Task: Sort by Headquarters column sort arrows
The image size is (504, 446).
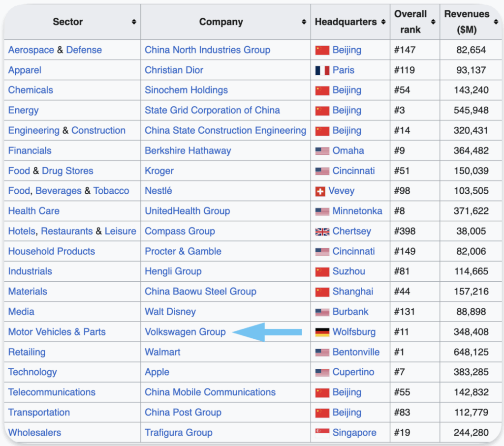Action: pyautogui.click(x=383, y=22)
